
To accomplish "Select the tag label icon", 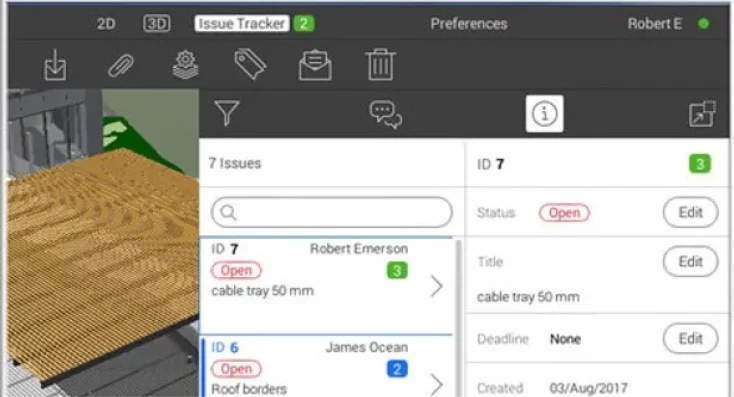I will (250, 64).
